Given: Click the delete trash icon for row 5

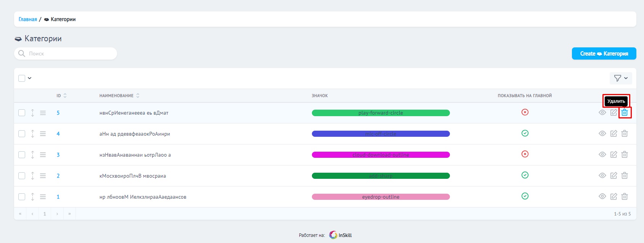Looking at the screenshot, I should [625, 113].
